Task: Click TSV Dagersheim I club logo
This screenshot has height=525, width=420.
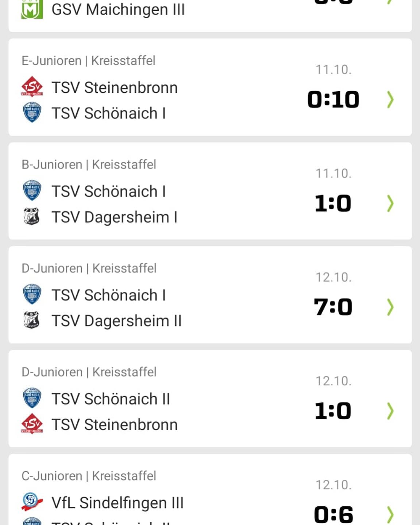Action: (x=32, y=216)
